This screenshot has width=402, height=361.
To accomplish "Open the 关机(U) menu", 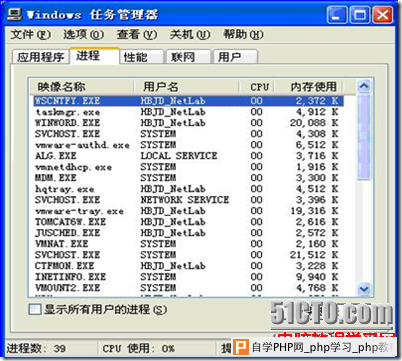I will click(190, 34).
